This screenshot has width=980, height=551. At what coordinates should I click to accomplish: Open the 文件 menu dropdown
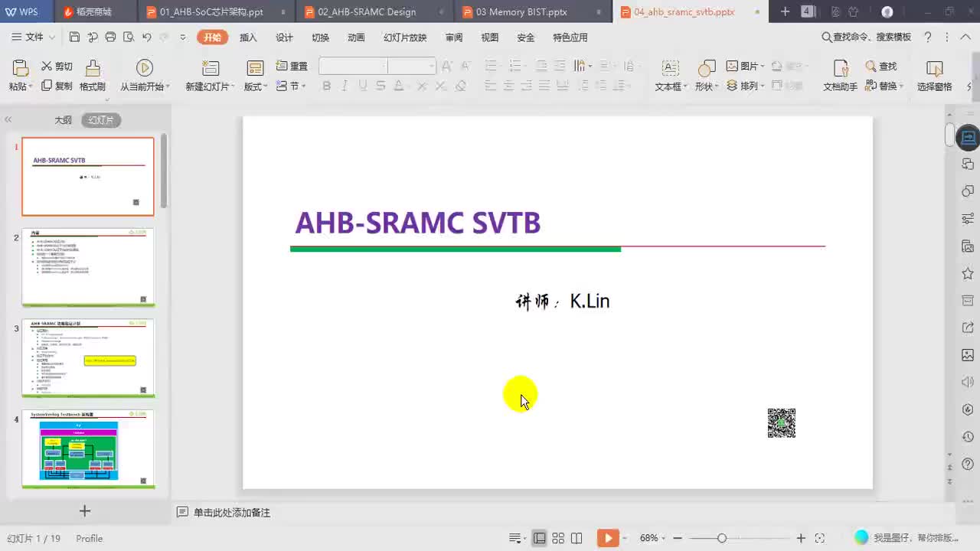point(34,37)
